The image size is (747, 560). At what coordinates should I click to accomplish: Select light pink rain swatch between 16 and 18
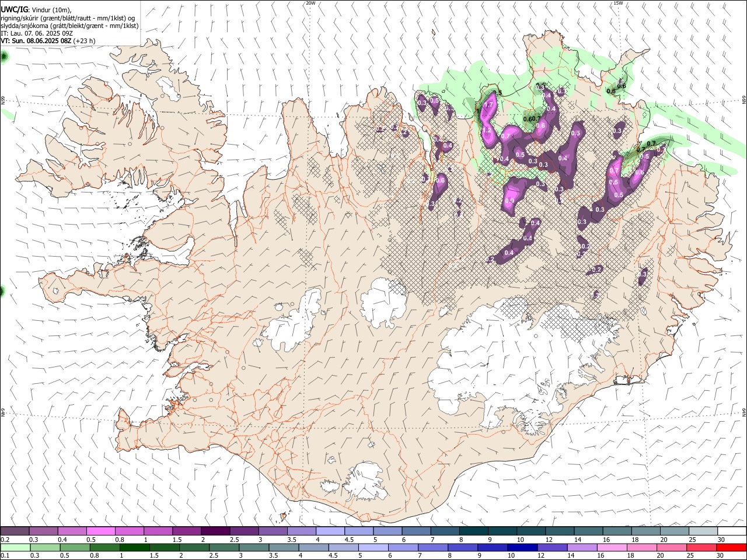[612, 548]
